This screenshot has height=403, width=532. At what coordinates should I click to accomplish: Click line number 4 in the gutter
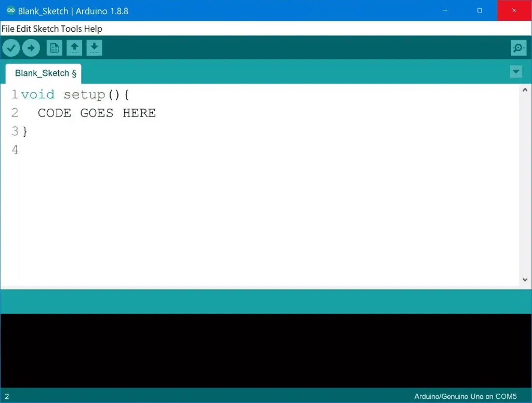(15, 149)
